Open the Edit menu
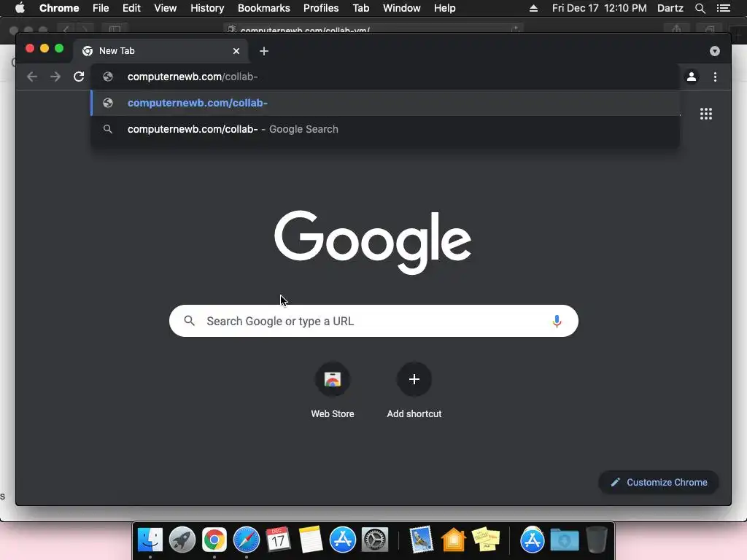 click(131, 8)
